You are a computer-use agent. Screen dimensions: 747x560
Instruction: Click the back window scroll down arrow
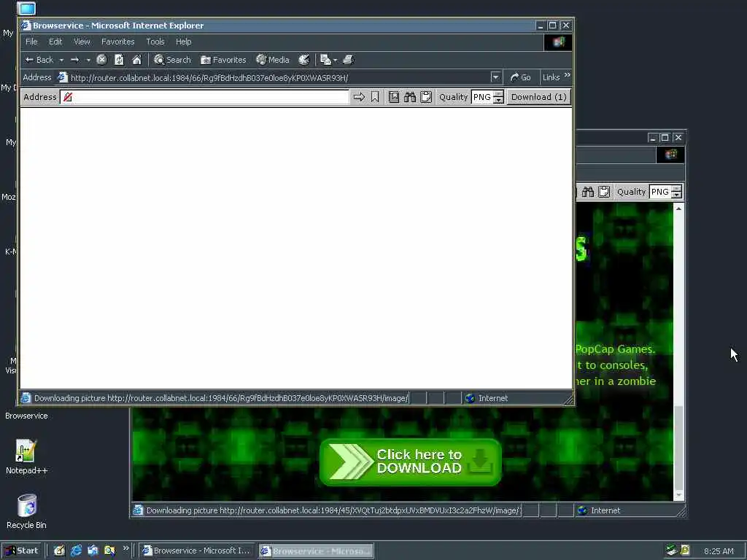679,496
